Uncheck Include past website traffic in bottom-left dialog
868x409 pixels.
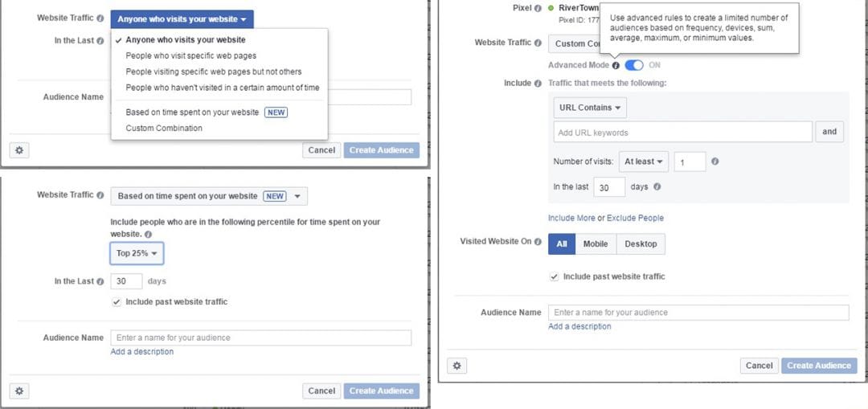tap(117, 302)
